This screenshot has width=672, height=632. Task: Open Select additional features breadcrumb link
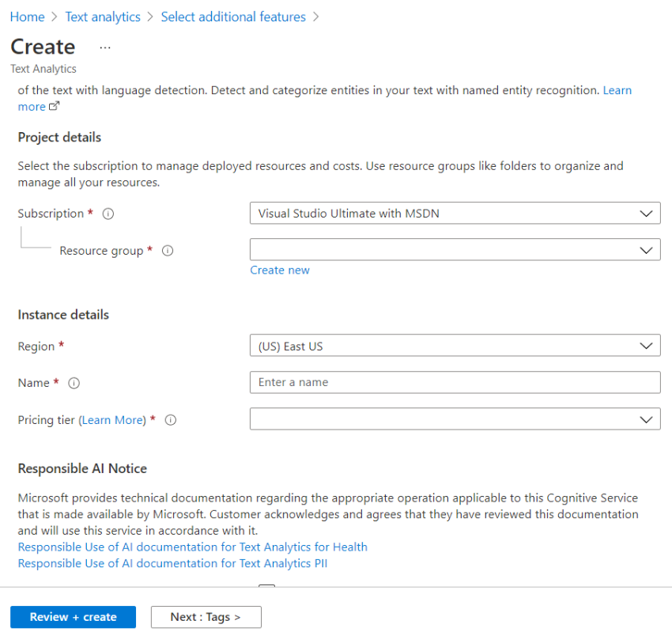tap(232, 16)
